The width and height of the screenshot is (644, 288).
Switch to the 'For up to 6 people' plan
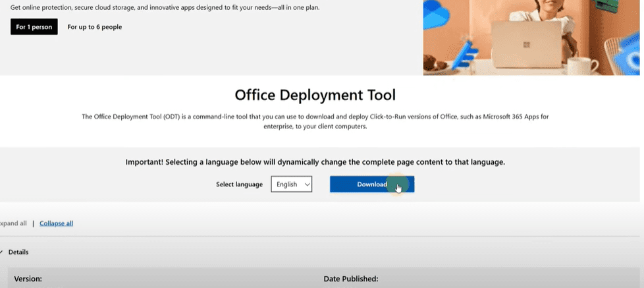pyautogui.click(x=94, y=27)
